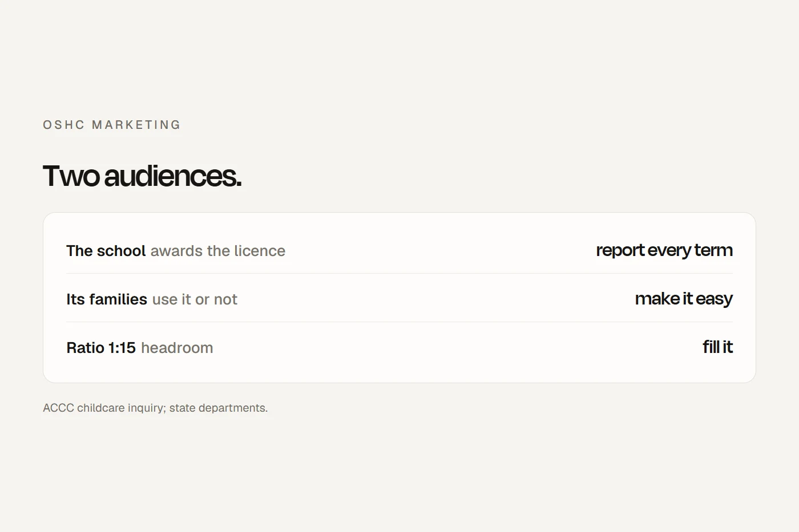Viewport: 799px width, 532px height.
Task: Click the 'use it or not' description
Action: click(x=195, y=299)
